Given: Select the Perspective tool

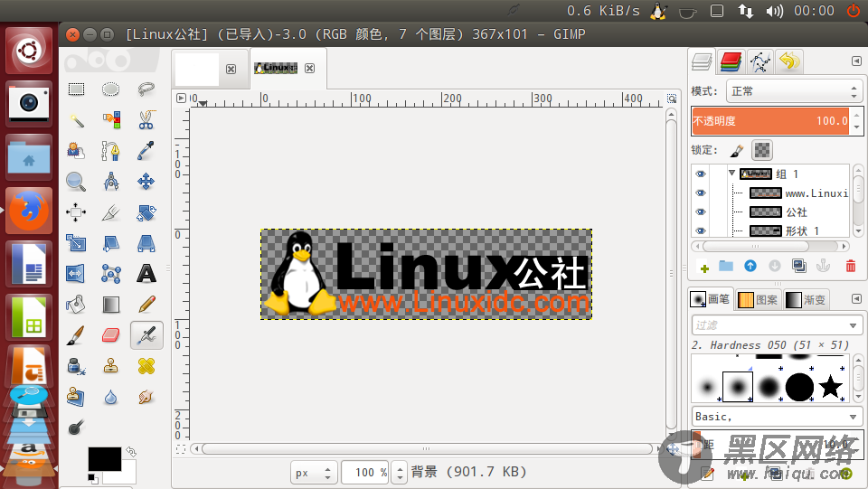Looking at the screenshot, I should (146, 243).
